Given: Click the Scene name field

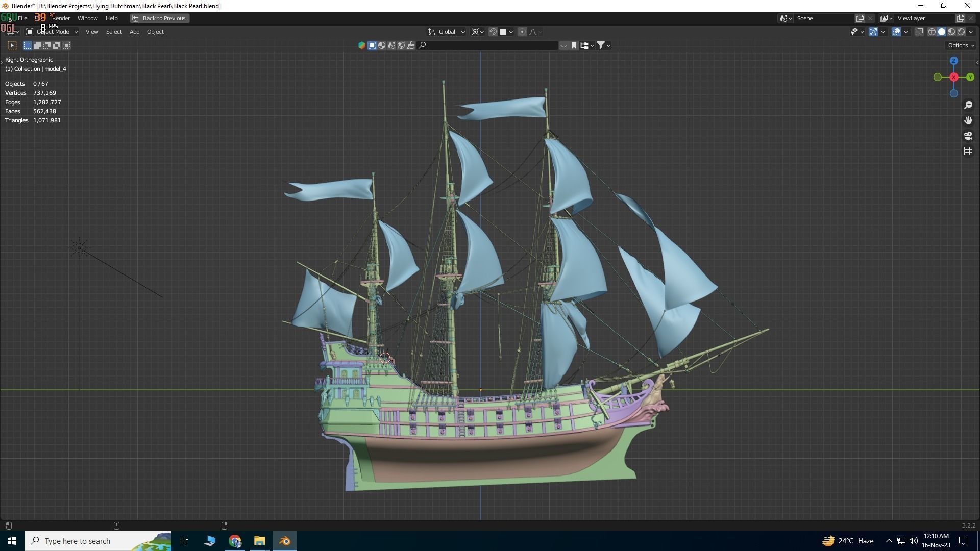Looking at the screenshot, I should 824,18.
